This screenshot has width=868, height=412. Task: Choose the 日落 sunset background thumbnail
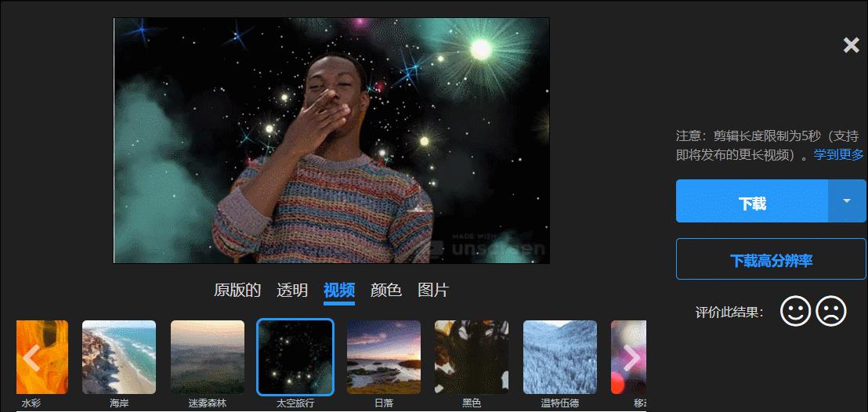point(384,357)
